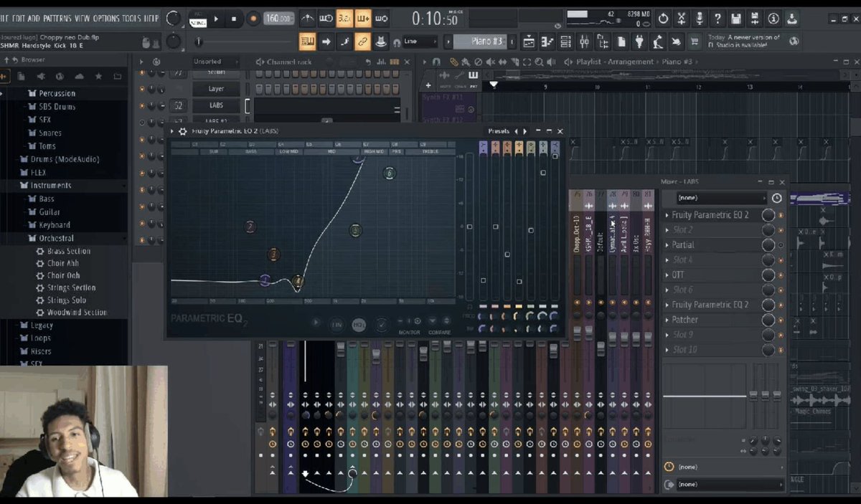Toggle the HQ button in Parametric EQ 2
Viewport: 861px width, 504px height.
pyautogui.click(x=359, y=325)
